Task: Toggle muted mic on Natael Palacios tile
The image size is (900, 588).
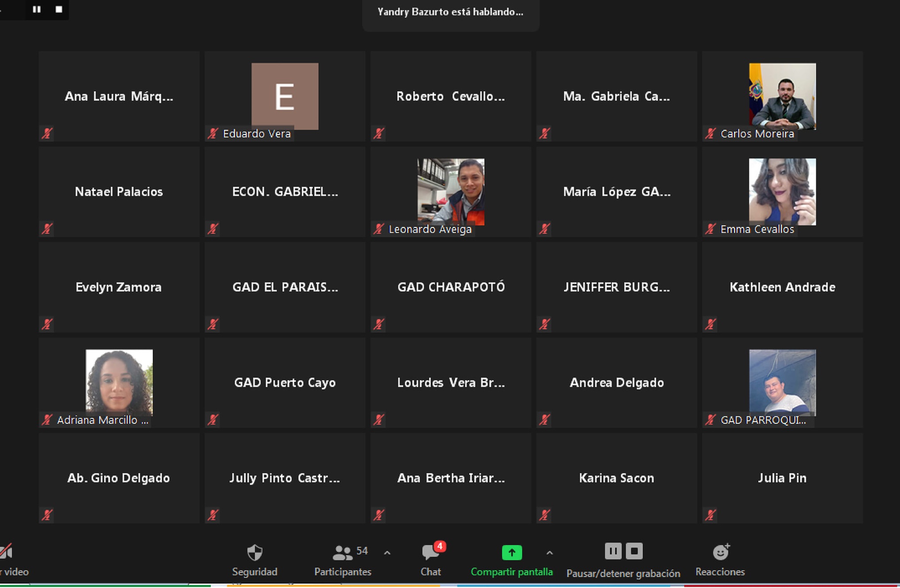Action: click(47, 229)
